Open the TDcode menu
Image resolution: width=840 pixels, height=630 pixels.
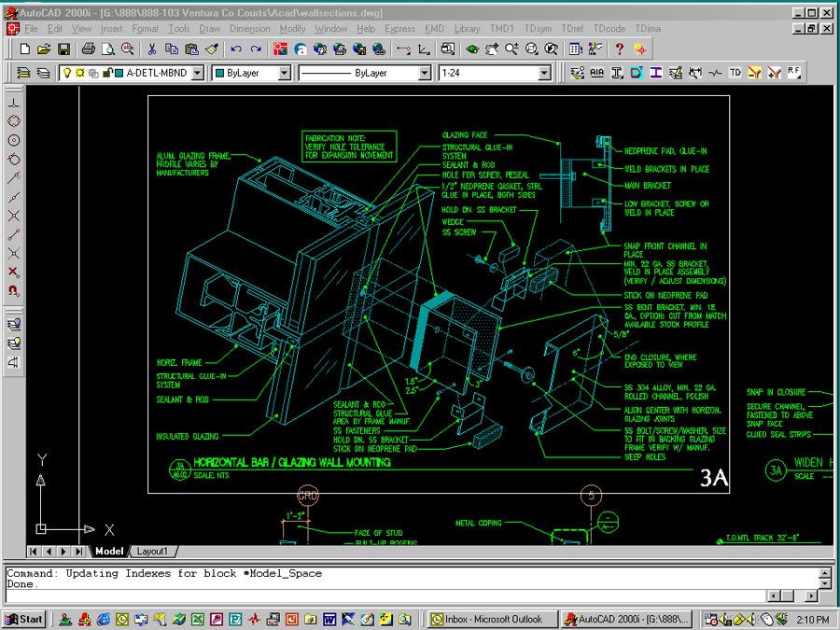click(609, 28)
